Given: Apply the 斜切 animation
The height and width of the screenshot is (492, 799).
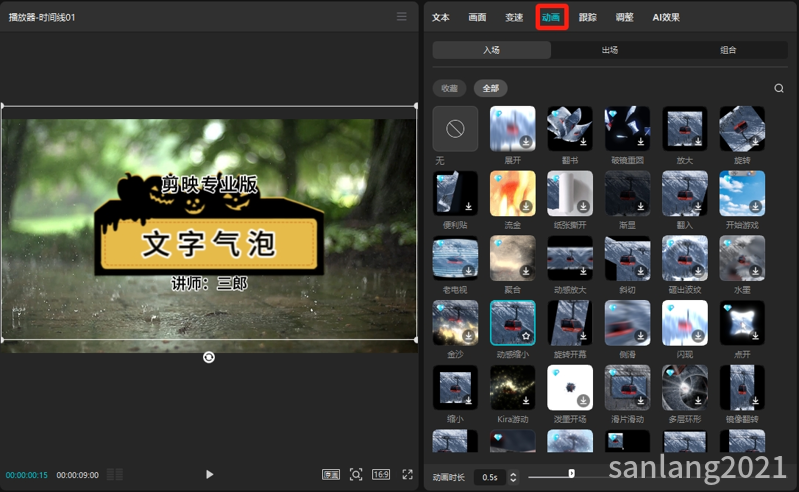Looking at the screenshot, I should pyautogui.click(x=627, y=258).
